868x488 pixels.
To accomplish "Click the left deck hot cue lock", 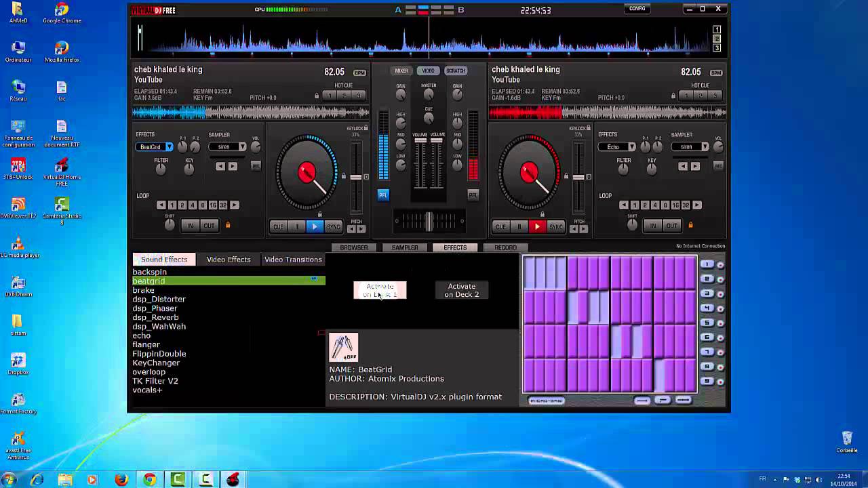I will [317, 96].
